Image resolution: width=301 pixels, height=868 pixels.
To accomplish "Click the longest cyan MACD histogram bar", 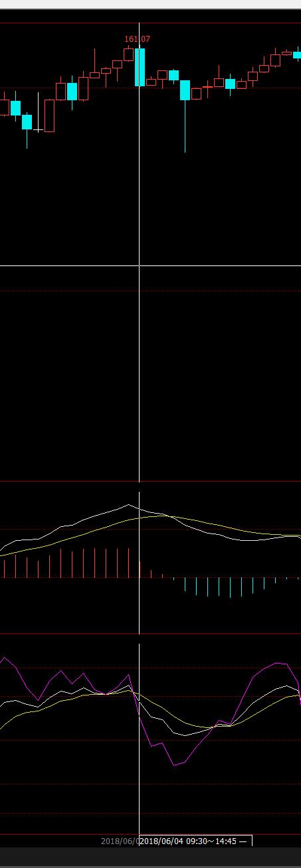I will click(230, 587).
